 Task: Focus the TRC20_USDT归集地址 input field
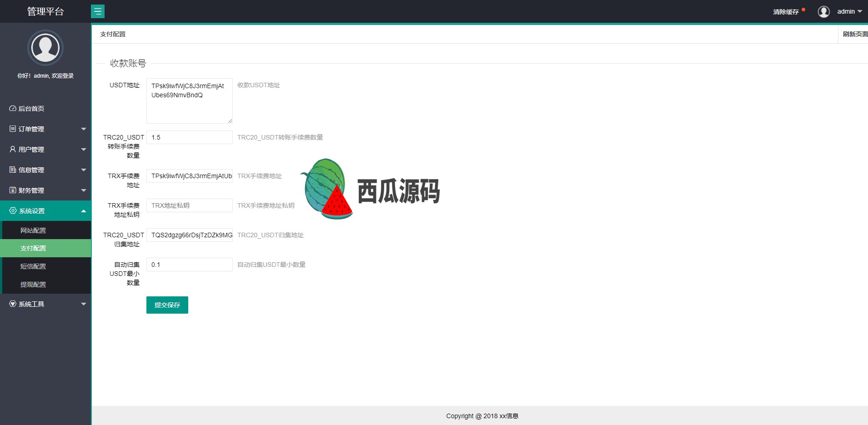[x=190, y=235]
